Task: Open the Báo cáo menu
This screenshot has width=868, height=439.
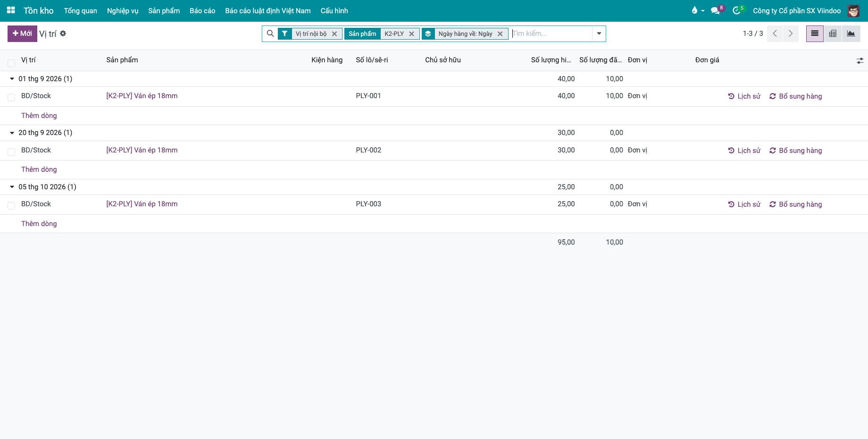Action: coord(202,10)
